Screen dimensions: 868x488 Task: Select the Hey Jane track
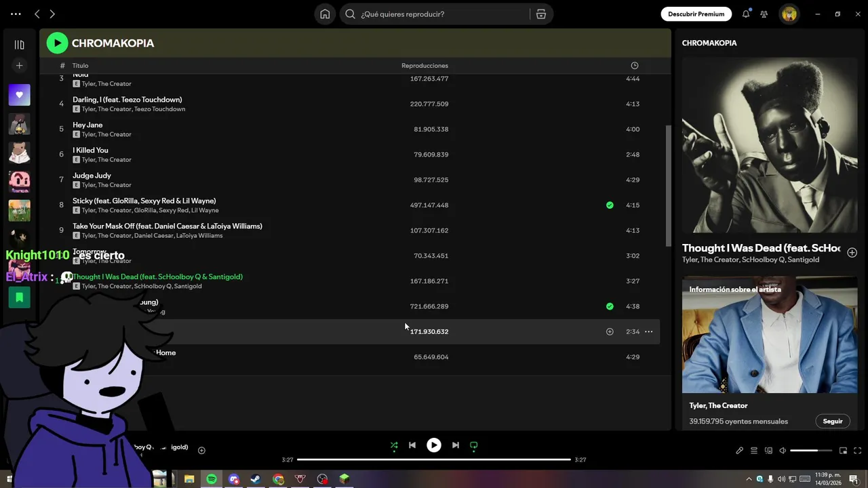[x=87, y=125]
